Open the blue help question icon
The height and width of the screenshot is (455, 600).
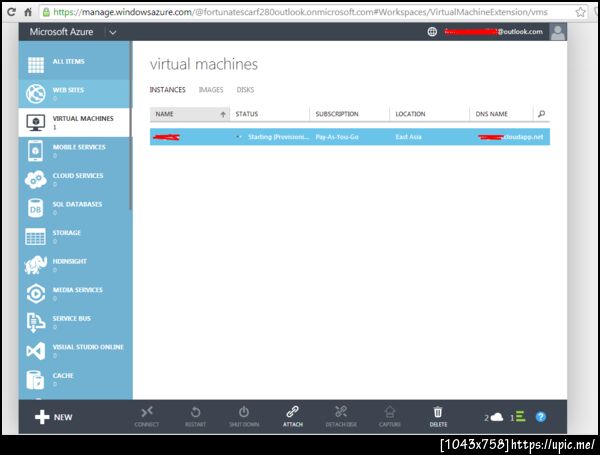(x=541, y=417)
